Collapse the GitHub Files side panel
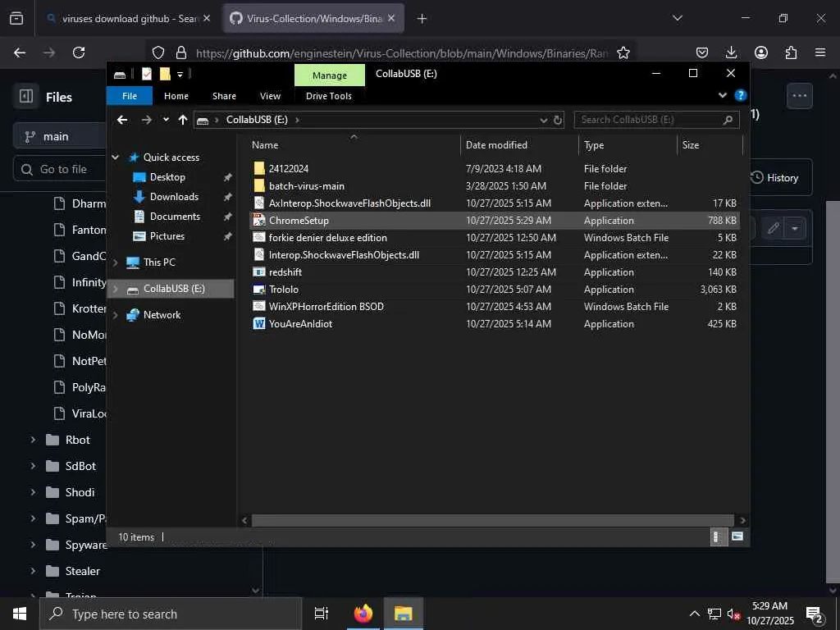This screenshot has width=840, height=630. tap(26, 96)
